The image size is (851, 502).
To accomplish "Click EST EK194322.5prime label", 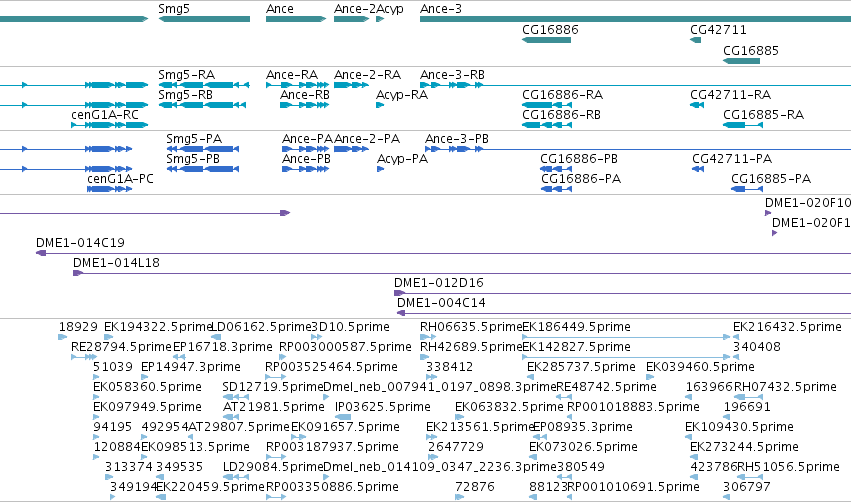I will [158, 327].
